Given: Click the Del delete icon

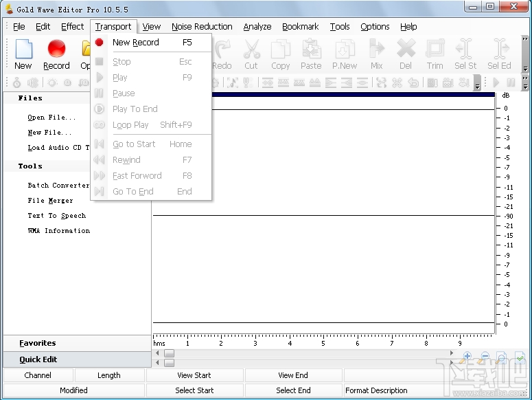Looking at the screenshot, I should pyautogui.click(x=406, y=49).
